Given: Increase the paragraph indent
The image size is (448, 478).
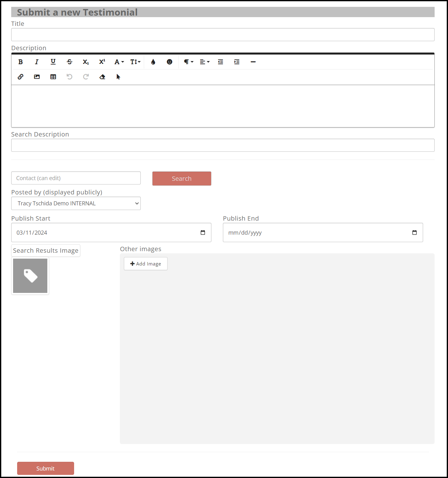Looking at the screenshot, I should point(237,62).
